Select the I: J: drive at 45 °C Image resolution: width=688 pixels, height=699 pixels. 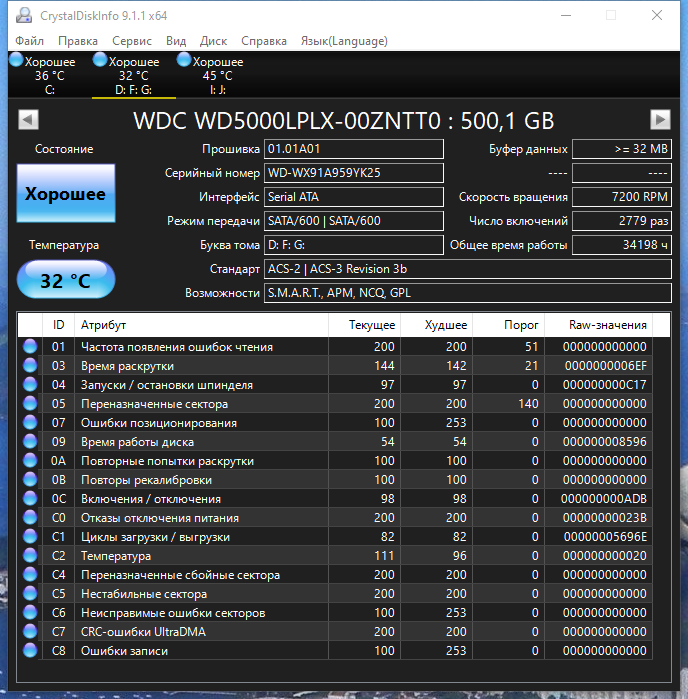click(218, 75)
